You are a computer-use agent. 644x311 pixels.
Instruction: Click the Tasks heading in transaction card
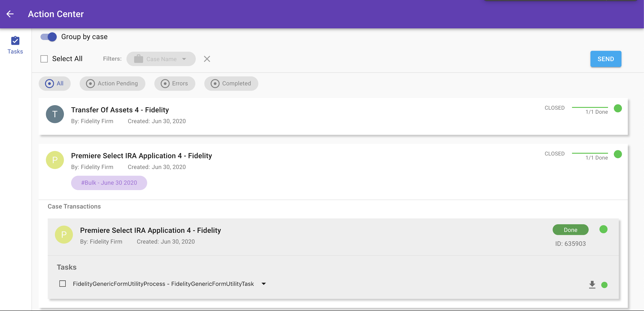tap(66, 267)
